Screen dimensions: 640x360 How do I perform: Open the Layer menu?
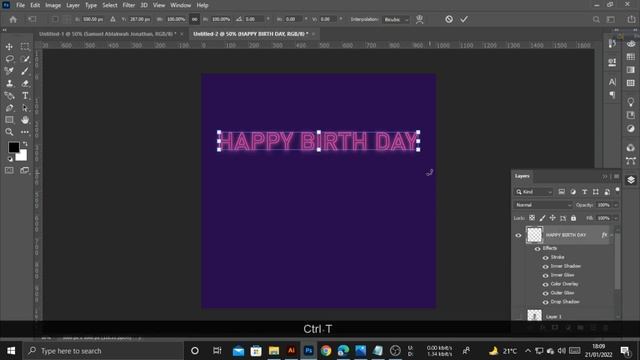click(73, 5)
